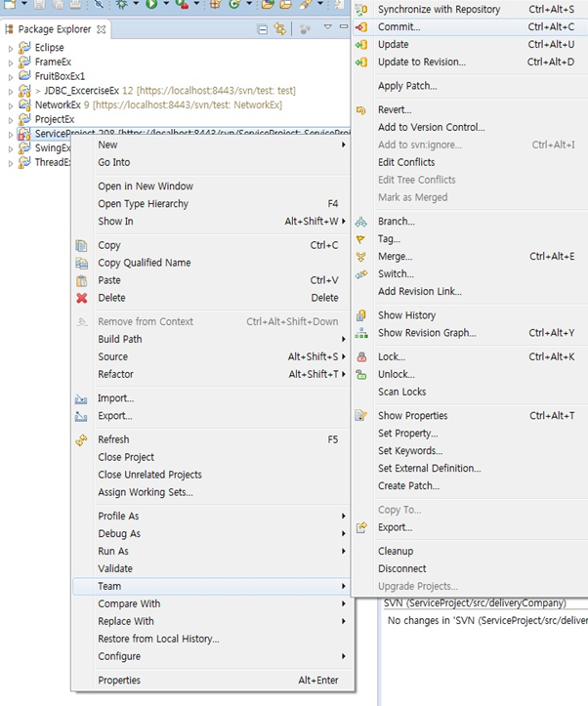
Task: Click the Revert icon entry
Action: (x=361, y=110)
